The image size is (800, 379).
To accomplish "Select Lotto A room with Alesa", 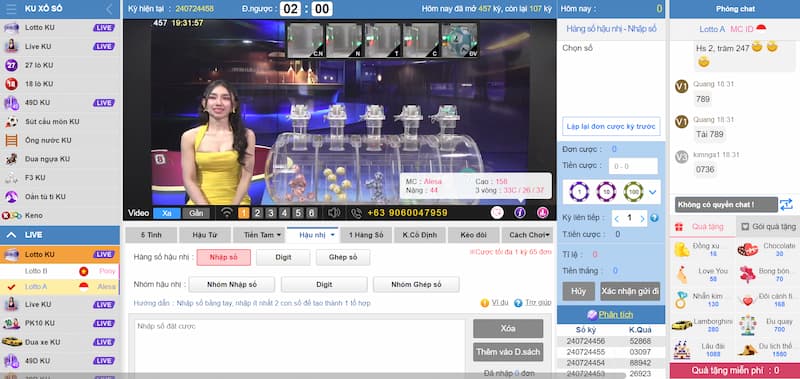I will [60, 287].
